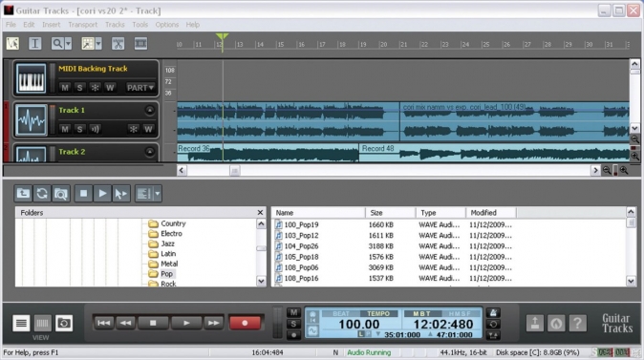Screen dimensions: 644x360
Task: Click the burn CD flame icon
Action: pos(556,324)
